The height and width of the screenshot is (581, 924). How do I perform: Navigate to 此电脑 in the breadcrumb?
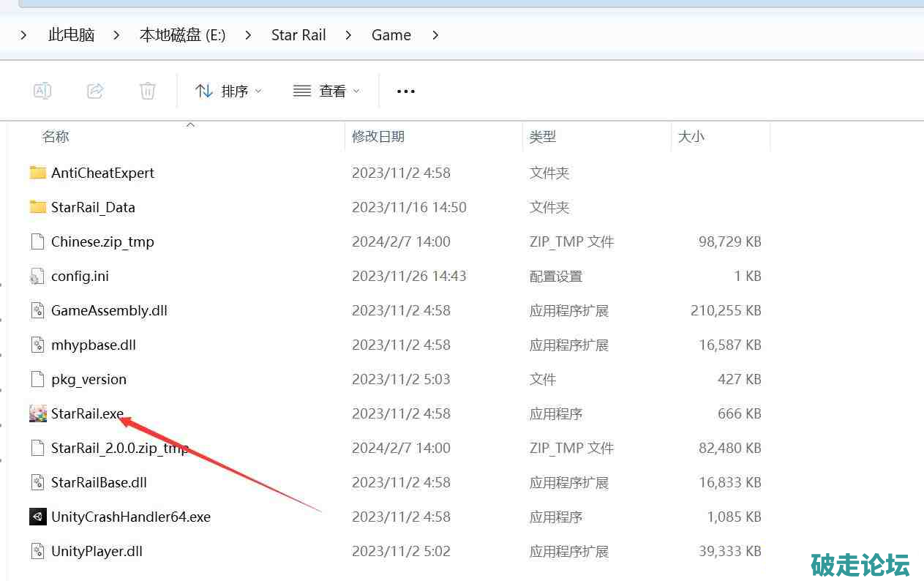[72, 35]
